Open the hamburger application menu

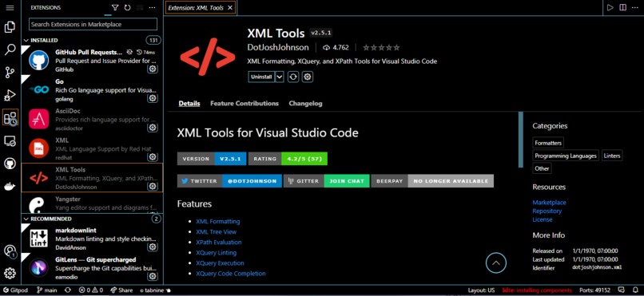tap(10, 7)
